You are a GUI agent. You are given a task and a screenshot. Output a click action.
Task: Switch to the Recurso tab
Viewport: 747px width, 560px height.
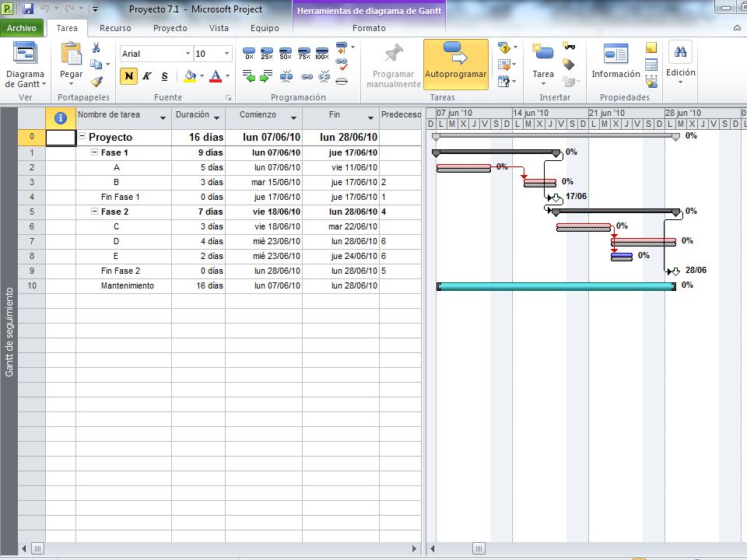coord(115,28)
